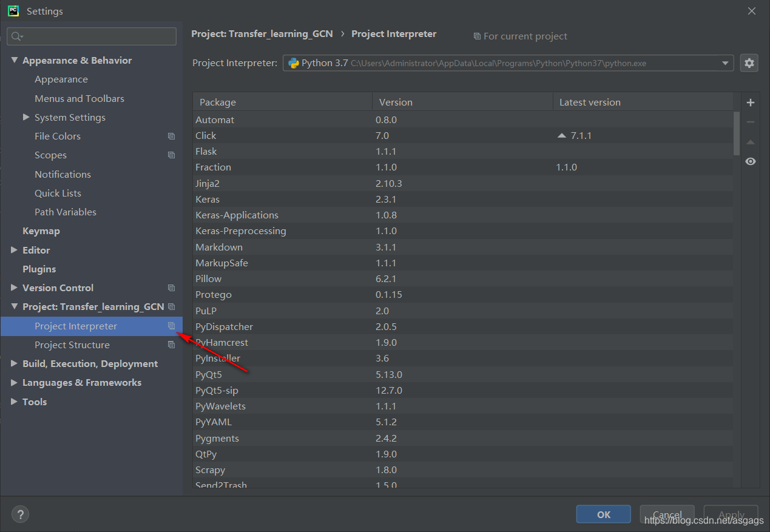The height and width of the screenshot is (532, 770).
Task: Select the PyQt5-sip package row
Action: pyautogui.click(x=463, y=390)
